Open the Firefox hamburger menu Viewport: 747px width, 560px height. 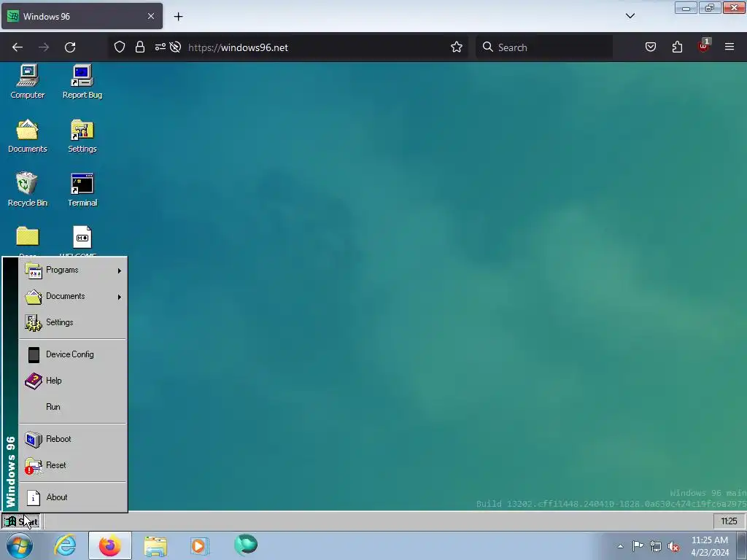(729, 47)
